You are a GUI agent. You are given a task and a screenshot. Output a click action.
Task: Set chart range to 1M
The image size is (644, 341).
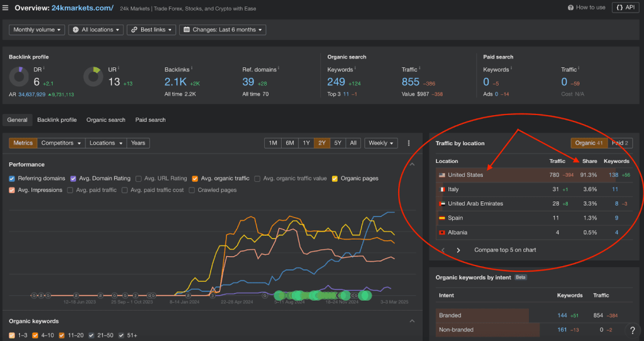coord(273,143)
